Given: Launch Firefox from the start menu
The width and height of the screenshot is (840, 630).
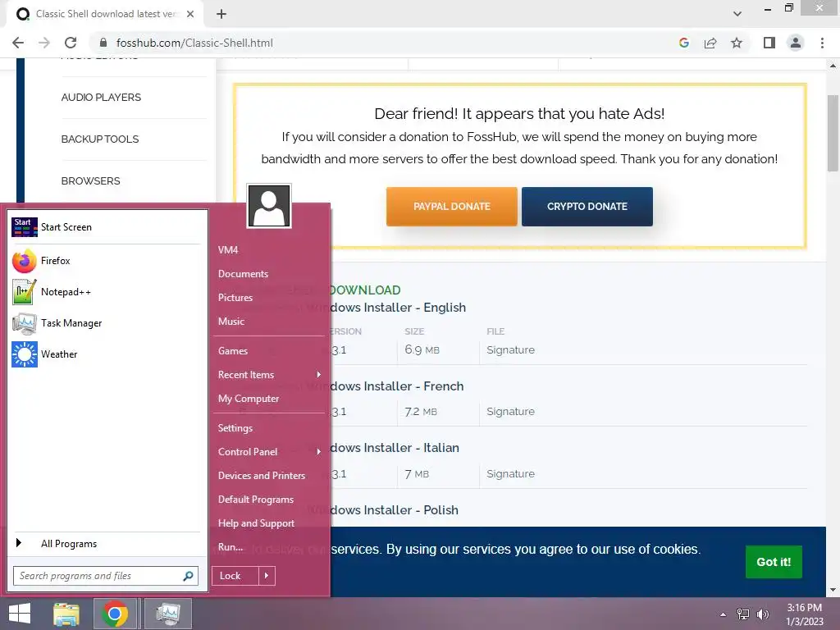Looking at the screenshot, I should (106, 261).
